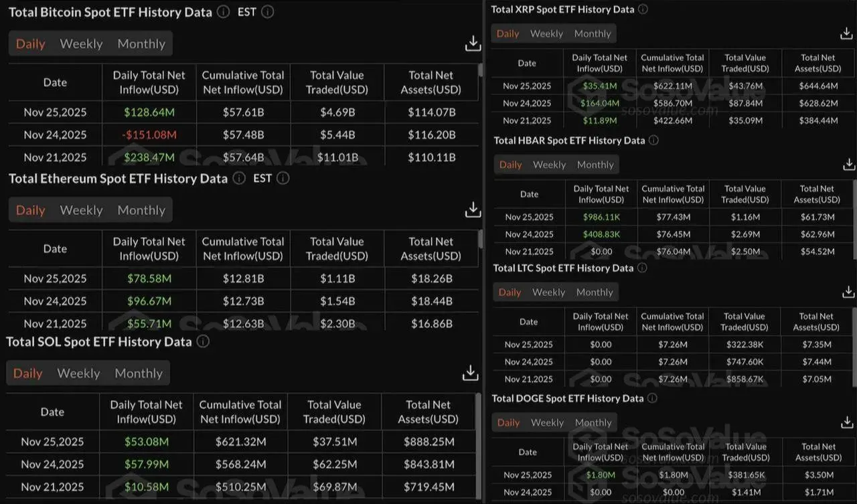Click the Bitcoin table vertical scrollbar

[x=480, y=71]
